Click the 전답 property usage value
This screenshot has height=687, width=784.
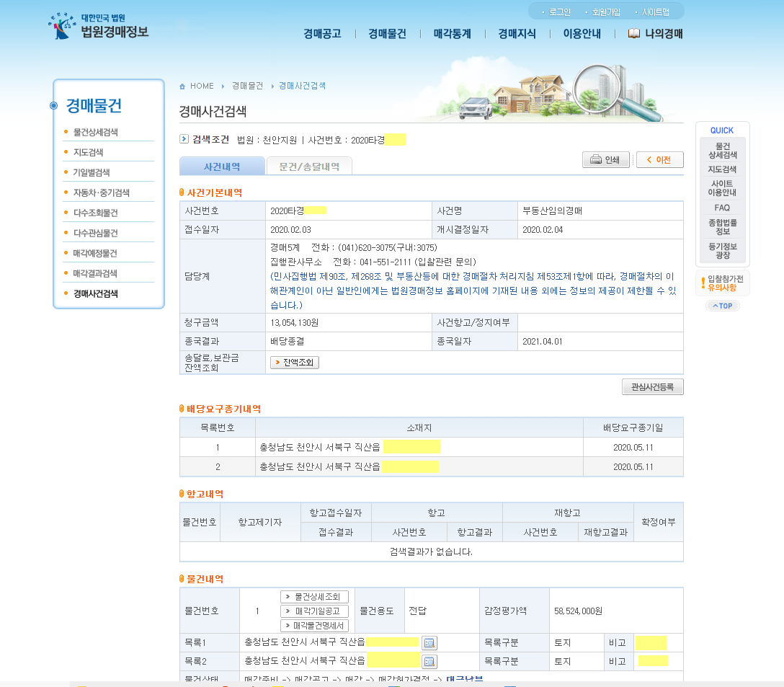click(417, 611)
